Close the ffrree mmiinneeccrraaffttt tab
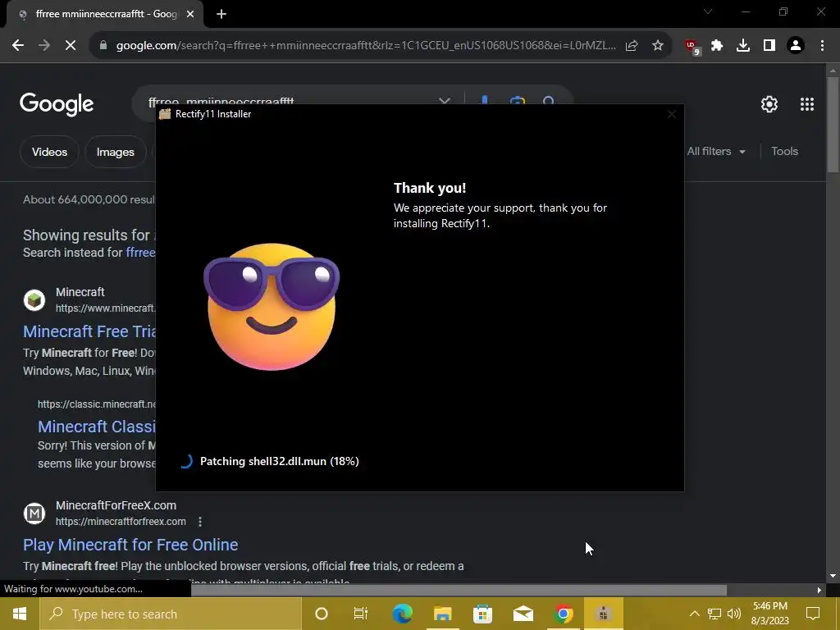 click(190, 14)
